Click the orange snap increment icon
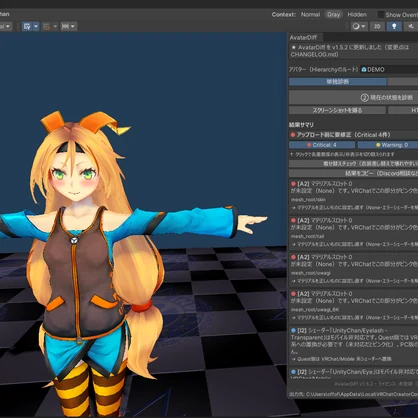The height and width of the screenshot is (418, 418). [x=46, y=26]
